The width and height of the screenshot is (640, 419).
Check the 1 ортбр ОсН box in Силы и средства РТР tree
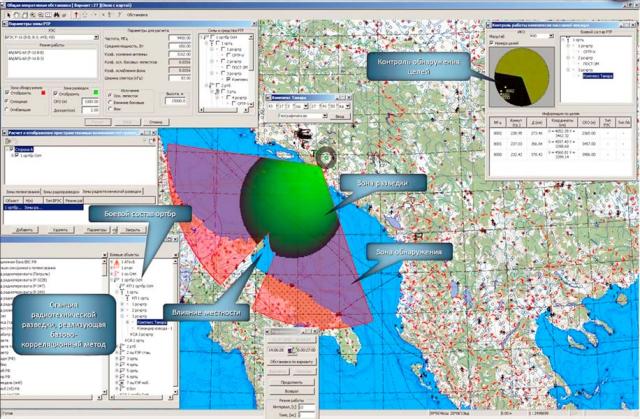pyautogui.click(x=212, y=37)
